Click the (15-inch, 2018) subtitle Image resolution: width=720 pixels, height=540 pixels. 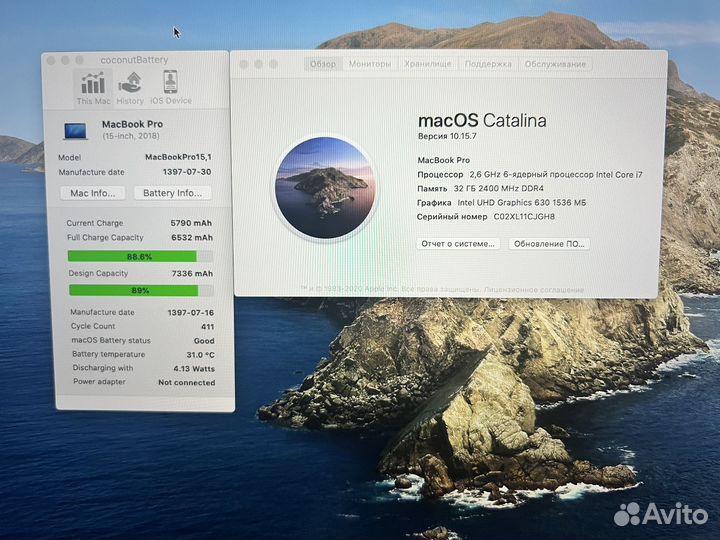point(131,136)
